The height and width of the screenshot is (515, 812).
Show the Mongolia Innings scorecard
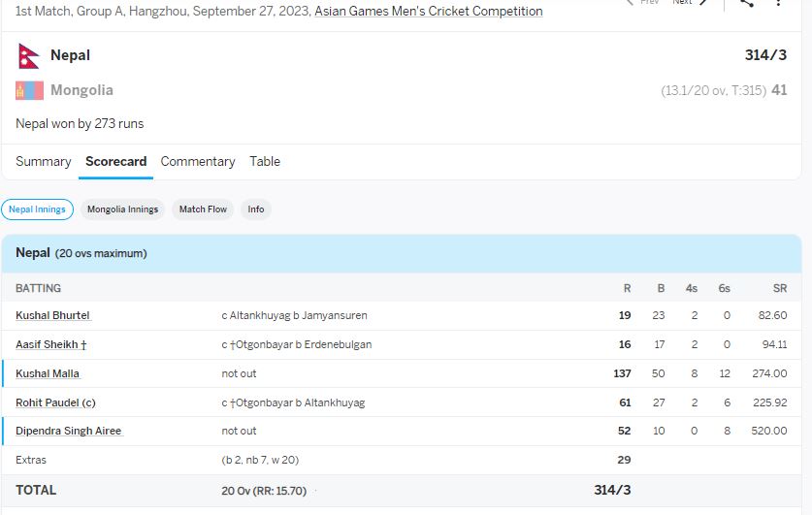point(122,209)
